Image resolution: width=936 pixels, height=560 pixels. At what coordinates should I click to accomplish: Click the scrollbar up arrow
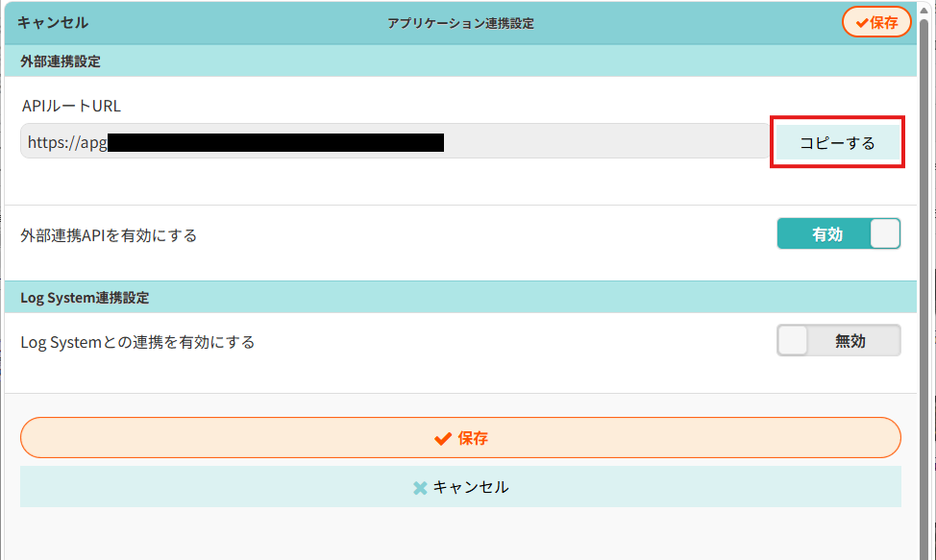[x=924, y=10]
